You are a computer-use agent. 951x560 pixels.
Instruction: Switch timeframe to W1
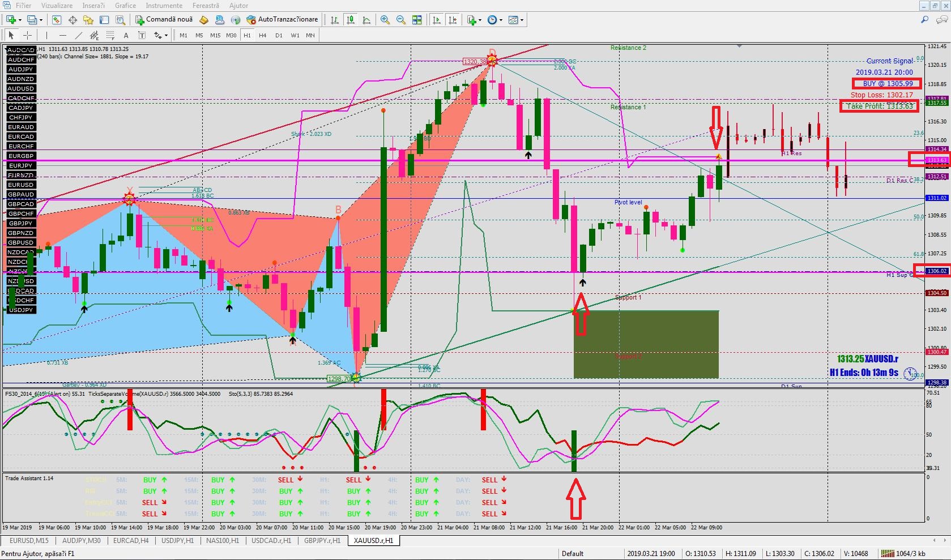(295, 35)
